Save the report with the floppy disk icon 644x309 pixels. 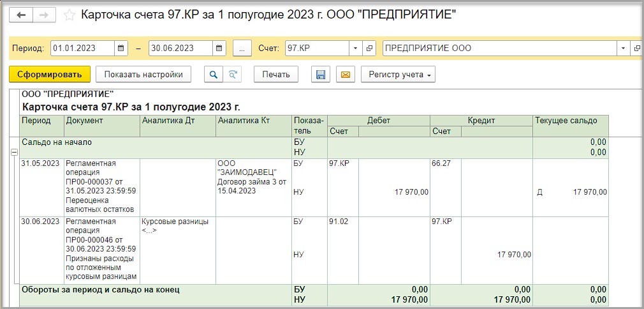click(x=320, y=75)
